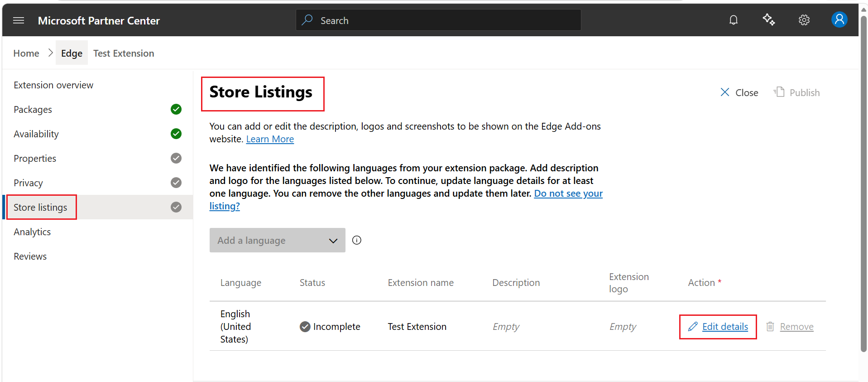The height and width of the screenshot is (382, 868).
Task: Click the Microsoft Partner Center title
Action: point(99,21)
